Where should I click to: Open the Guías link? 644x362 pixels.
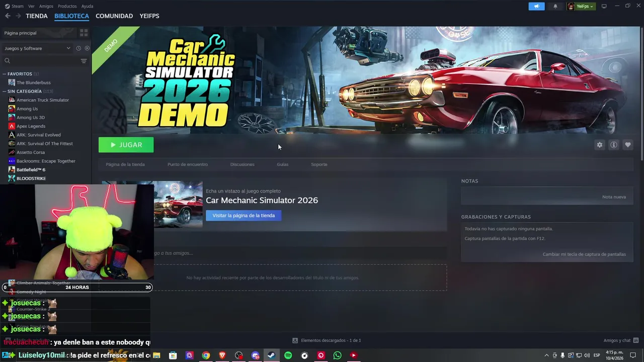coord(283,164)
